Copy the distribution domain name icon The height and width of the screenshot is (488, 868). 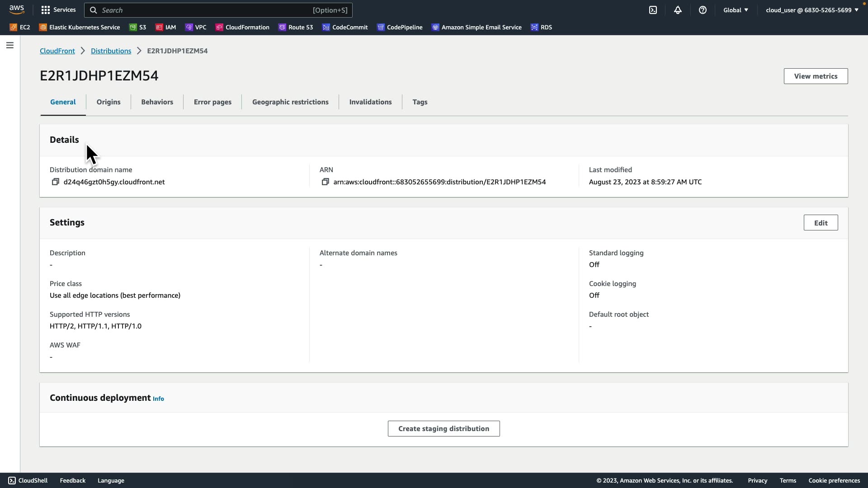55,182
